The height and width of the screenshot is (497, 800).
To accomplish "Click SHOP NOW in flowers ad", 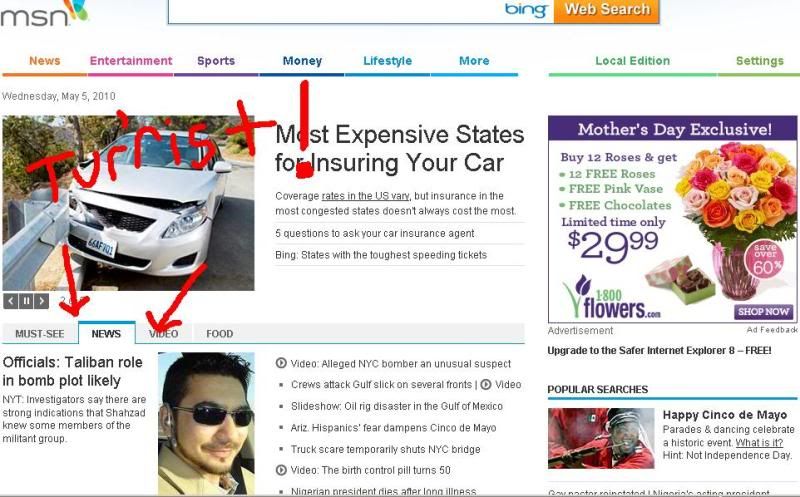I will tap(763, 311).
